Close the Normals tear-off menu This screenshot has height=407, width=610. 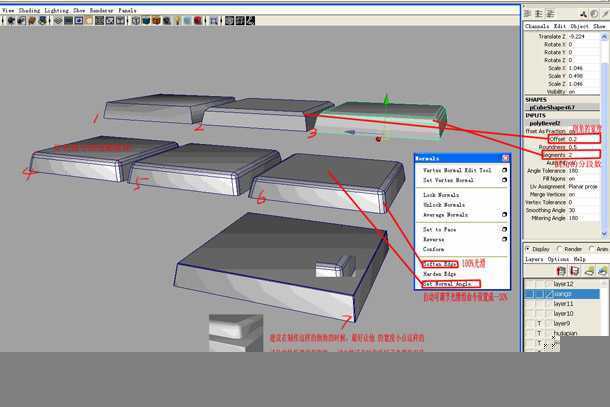pyautogui.click(x=505, y=158)
